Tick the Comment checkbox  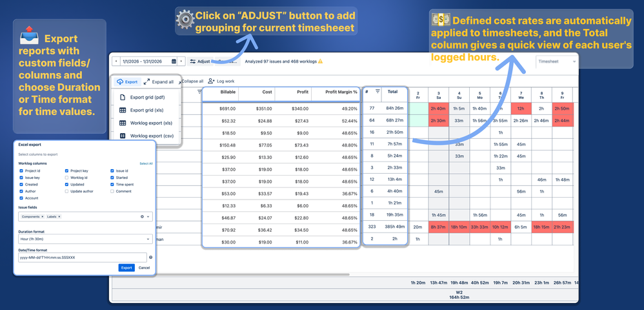pyautogui.click(x=112, y=191)
